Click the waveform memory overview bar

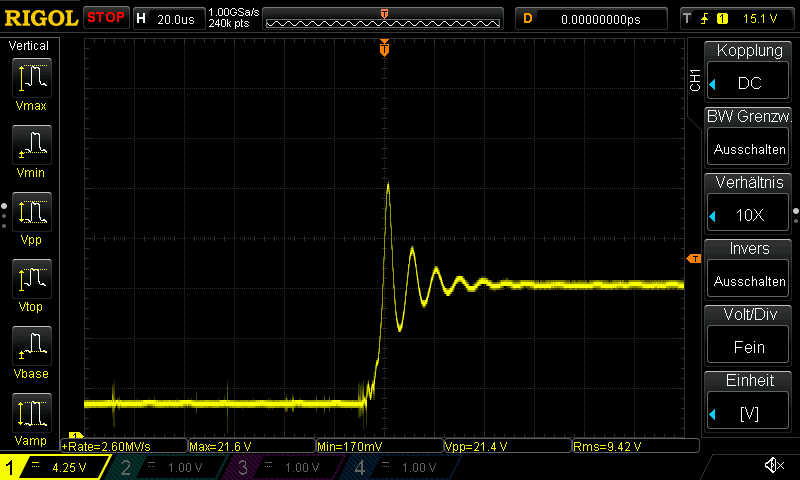(385, 18)
